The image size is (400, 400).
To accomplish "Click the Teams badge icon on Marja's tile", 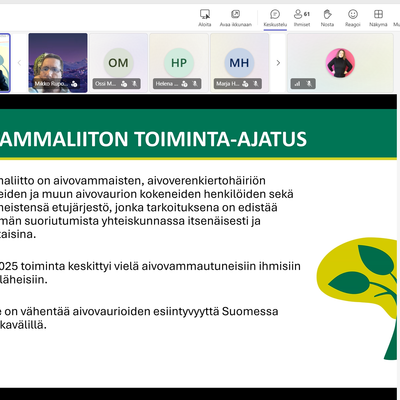I will (x=245, y=84).
